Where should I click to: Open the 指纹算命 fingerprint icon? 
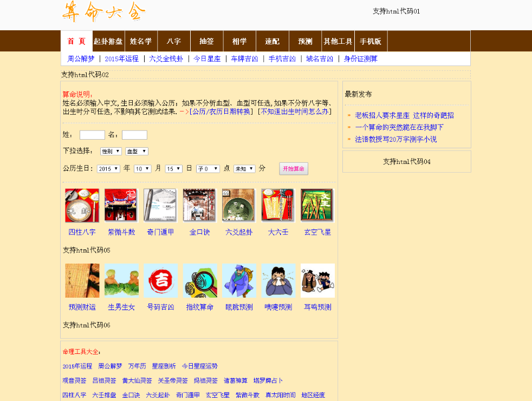click(199, 280)
